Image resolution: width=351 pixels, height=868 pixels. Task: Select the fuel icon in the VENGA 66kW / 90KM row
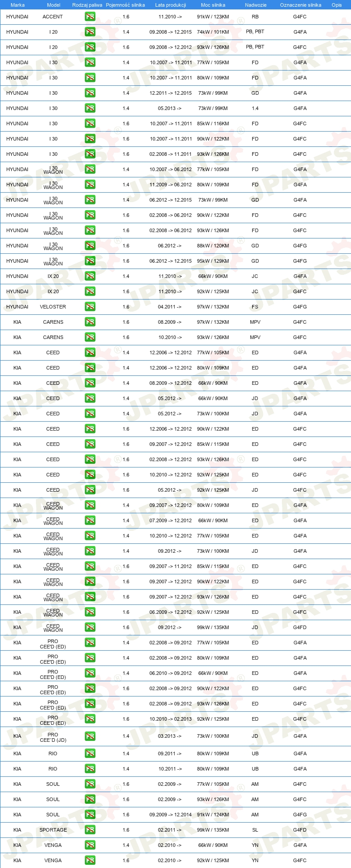(90, 845)
